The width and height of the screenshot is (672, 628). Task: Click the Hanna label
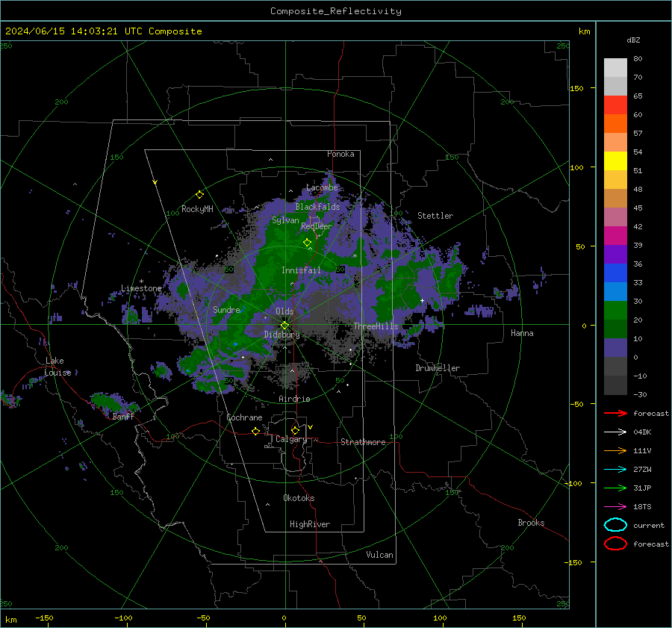click(x=522, y=333)
